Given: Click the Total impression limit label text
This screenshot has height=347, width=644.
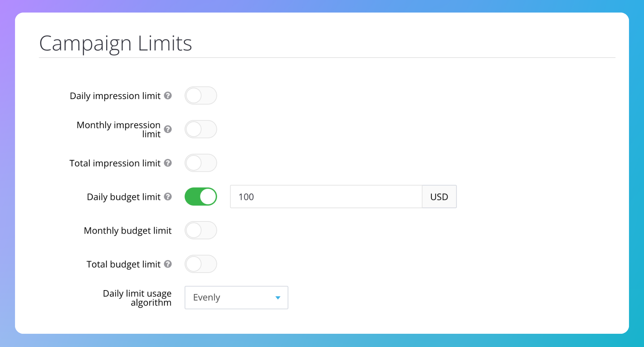Looking at the screenshot, I should click(115, 163).
